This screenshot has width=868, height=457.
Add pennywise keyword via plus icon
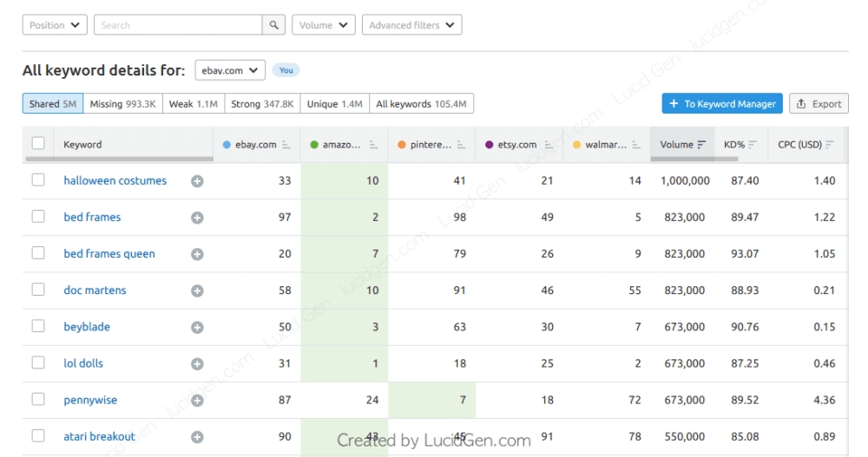197,400
